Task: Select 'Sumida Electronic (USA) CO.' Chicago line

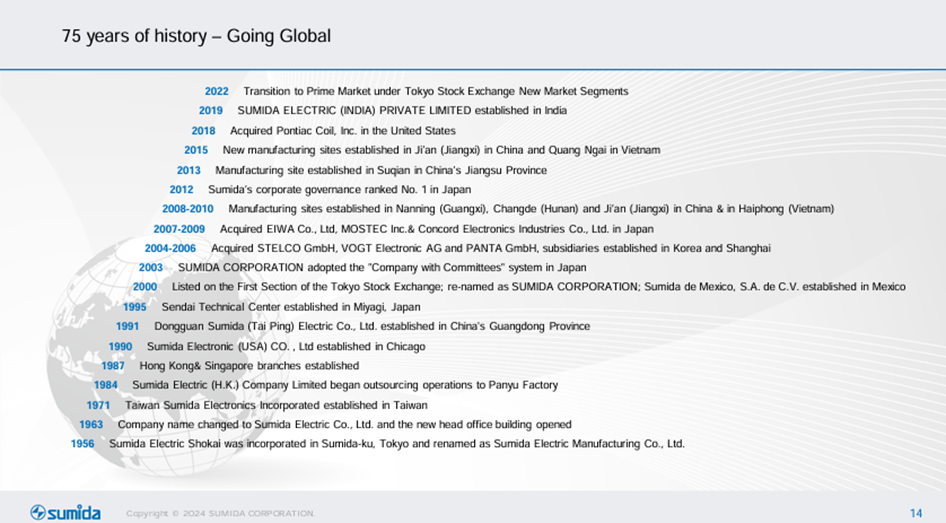Action: tap(286, 346)
